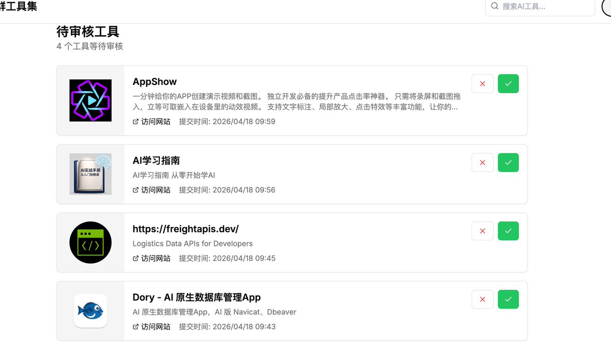Click the 待审核工具 page heading
This screenshot has height=364, width=611.
click(x=88, y=32)
